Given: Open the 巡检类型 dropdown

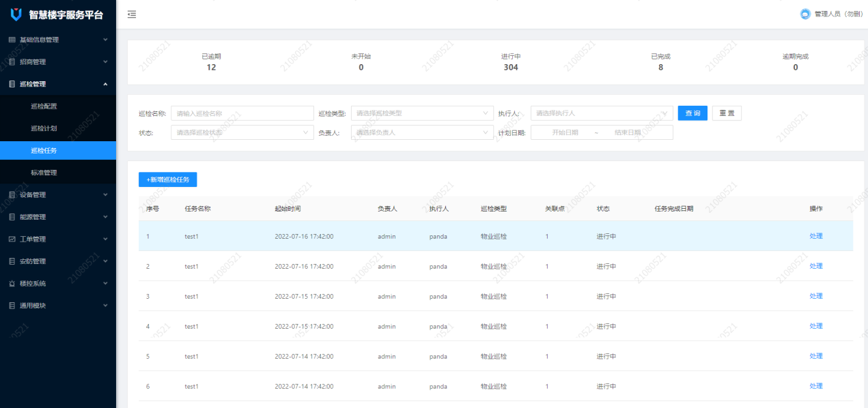Looking at the screenshot, I should point(421,113).
